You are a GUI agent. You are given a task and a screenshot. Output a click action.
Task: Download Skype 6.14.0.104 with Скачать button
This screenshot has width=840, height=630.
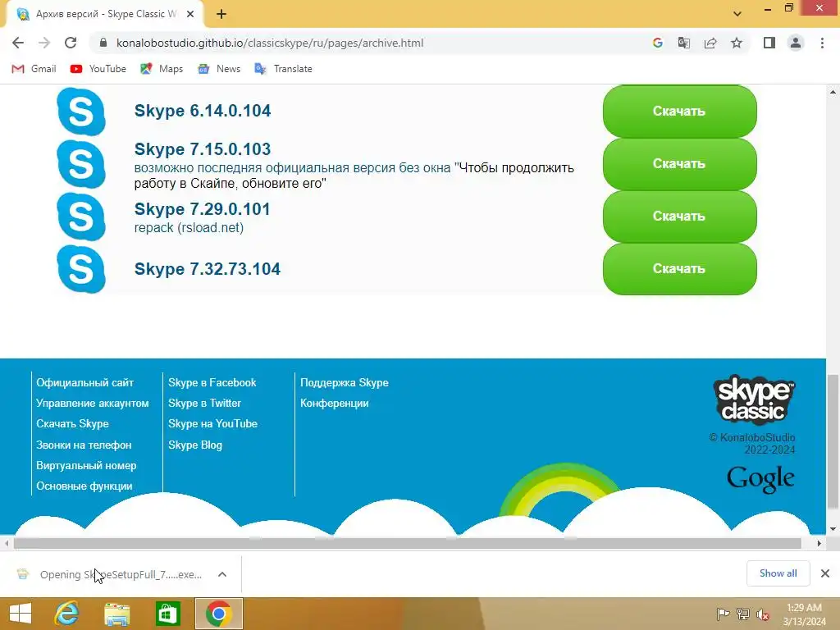(x=679, y=112)
